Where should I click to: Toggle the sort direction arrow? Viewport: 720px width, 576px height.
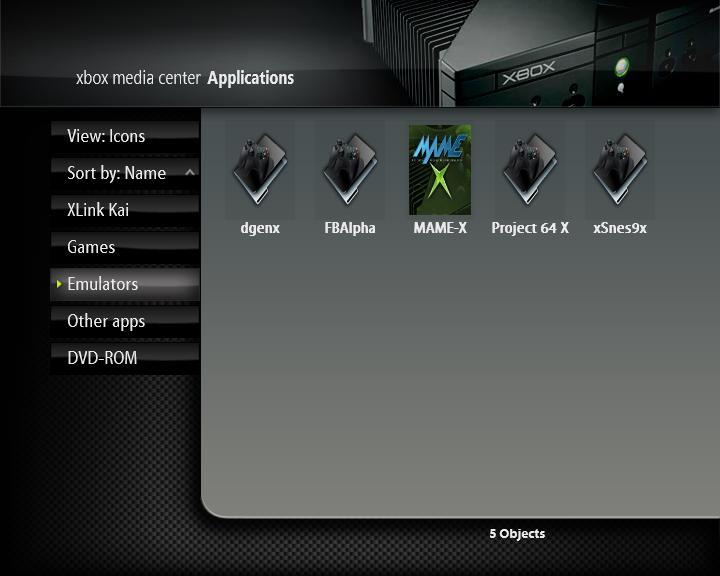point(190,173)
